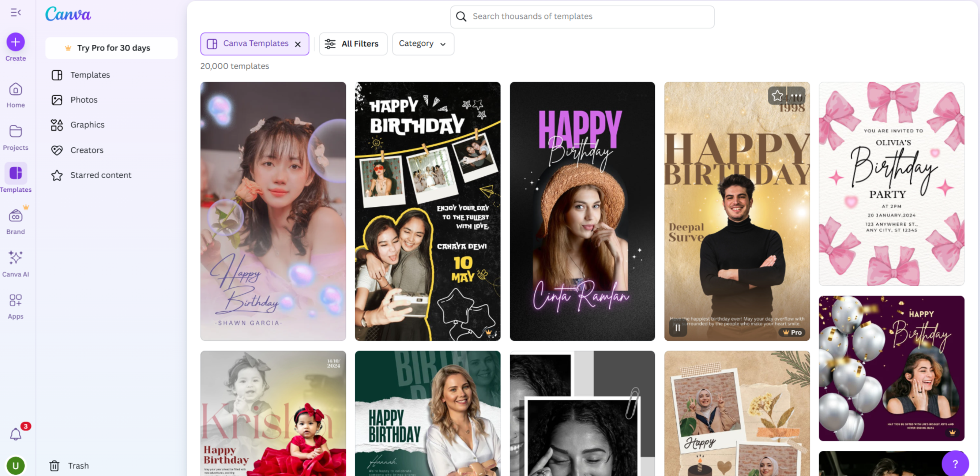
Task: Open the Apps panel in the sidebar
Action: (x=16, y=302)
